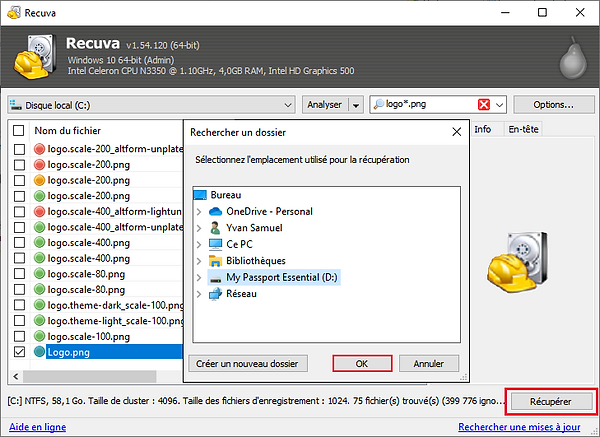Expand the My Passport Essential (D:) node
Screen dimensions: 600x437
tap(199, 277)
